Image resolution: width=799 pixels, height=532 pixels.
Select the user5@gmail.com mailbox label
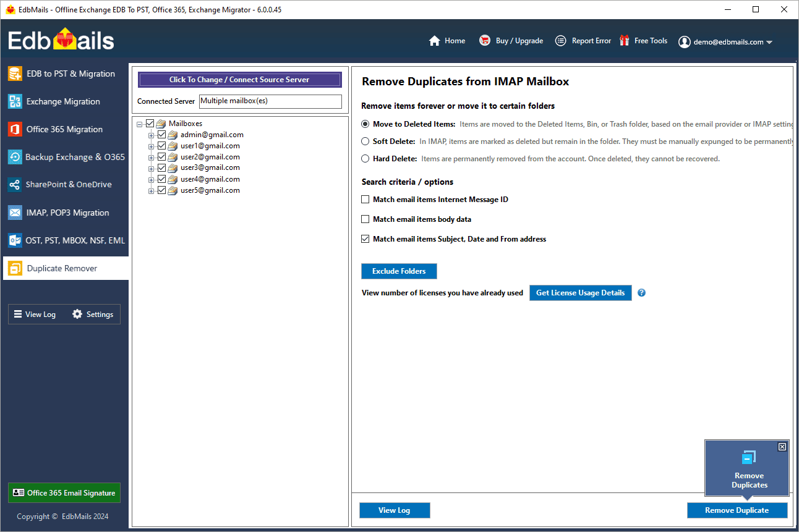point(210,190)
